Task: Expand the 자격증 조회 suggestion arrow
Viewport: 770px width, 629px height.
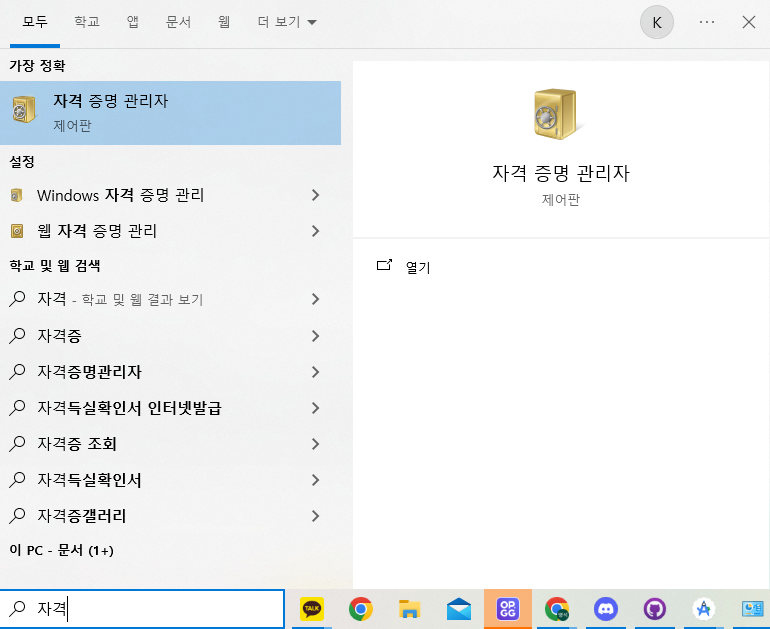Action: [x=315, y=444]
